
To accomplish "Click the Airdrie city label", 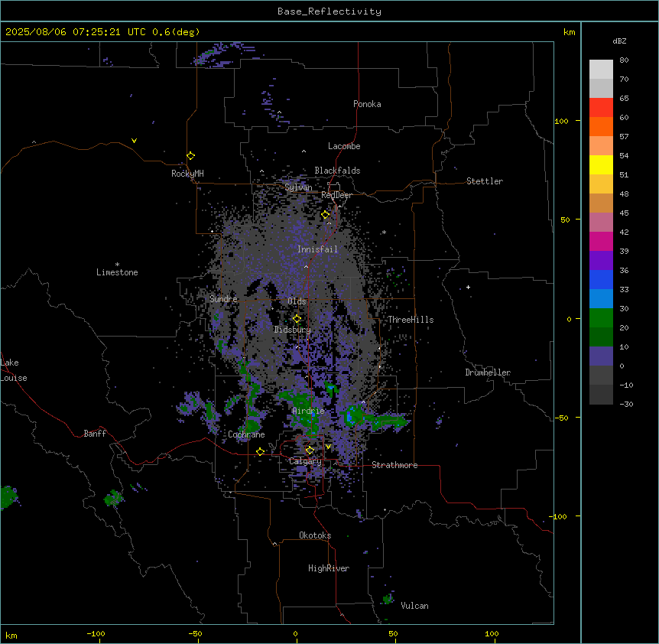I will 308,411.
